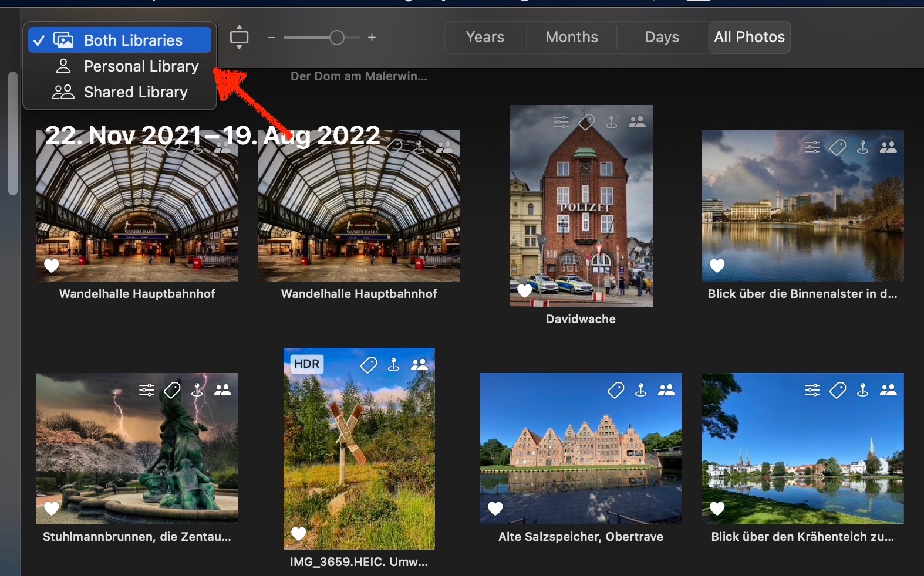Click the thumbnail size zoom slider

pyautogui.click(x=322, y=38)
